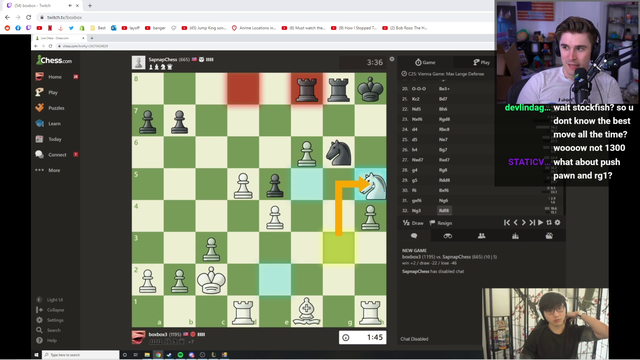The image size is (640, 360).
Task: Click the black knight on g6
Action: pyautogui.click(x=339, y=153)
